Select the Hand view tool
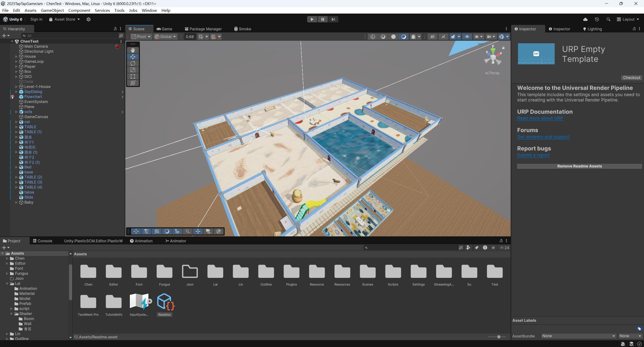 point(133,50)
